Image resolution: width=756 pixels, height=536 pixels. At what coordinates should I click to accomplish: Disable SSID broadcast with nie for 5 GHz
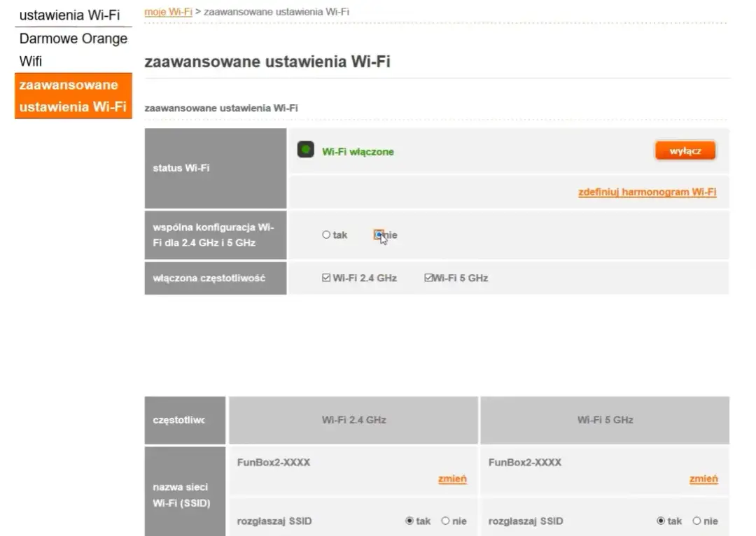coord(697,521)
